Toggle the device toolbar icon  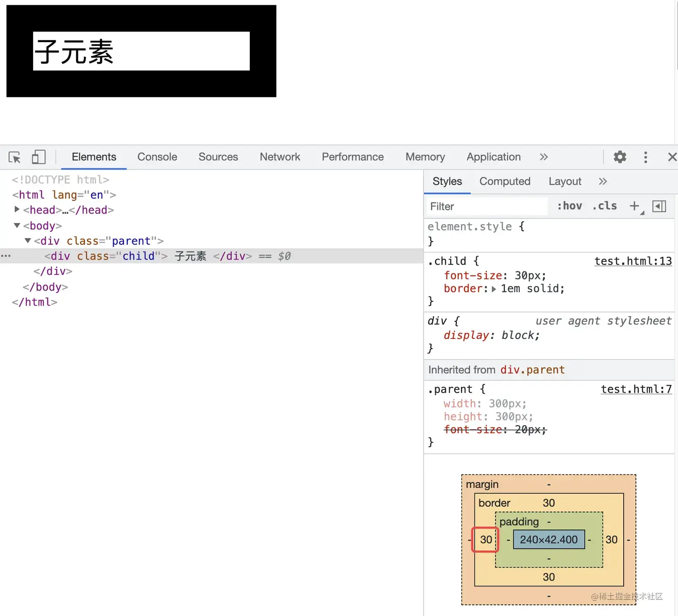click(39, 157)
